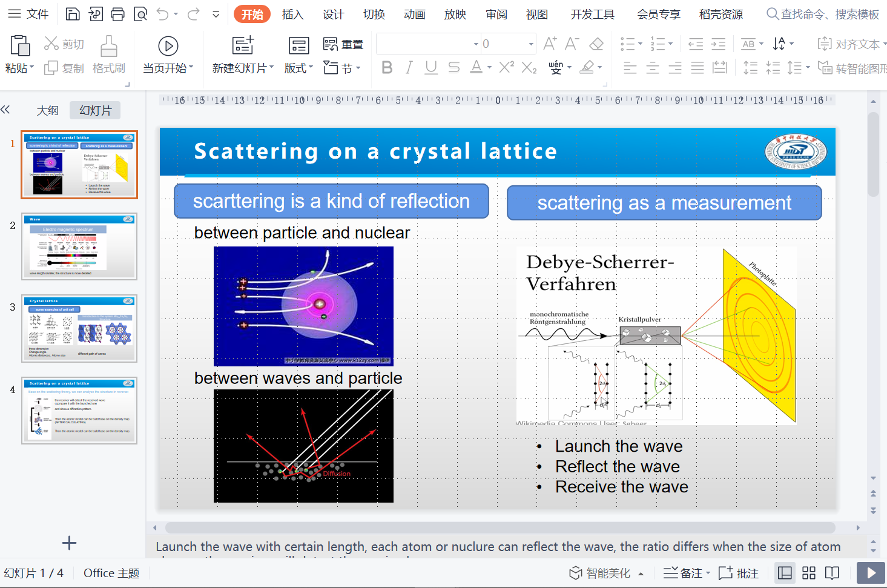Viewport: 887px width, 588px height.
Task: Cut selection with scissors icon
Action: coord(51,44)
